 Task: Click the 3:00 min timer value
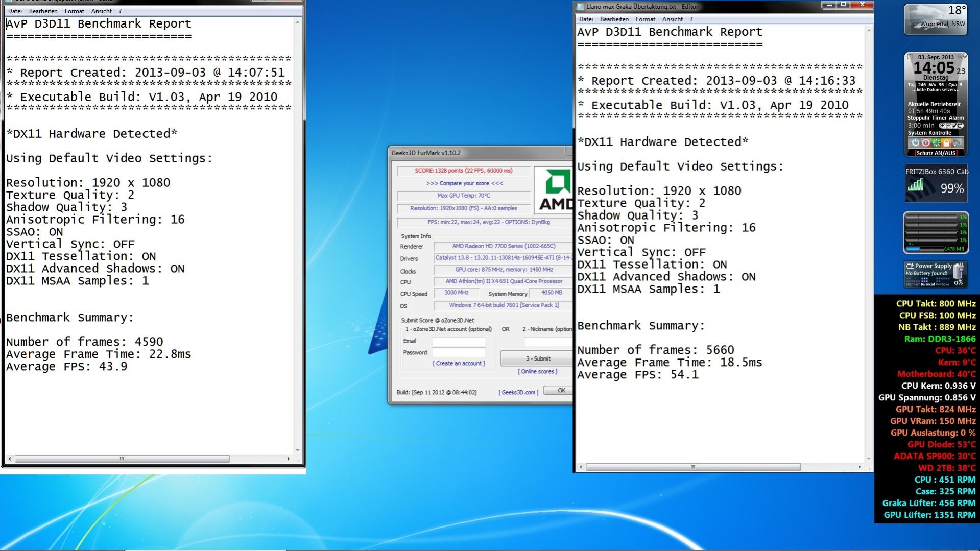pyautogui.click(x=921, y=126)
